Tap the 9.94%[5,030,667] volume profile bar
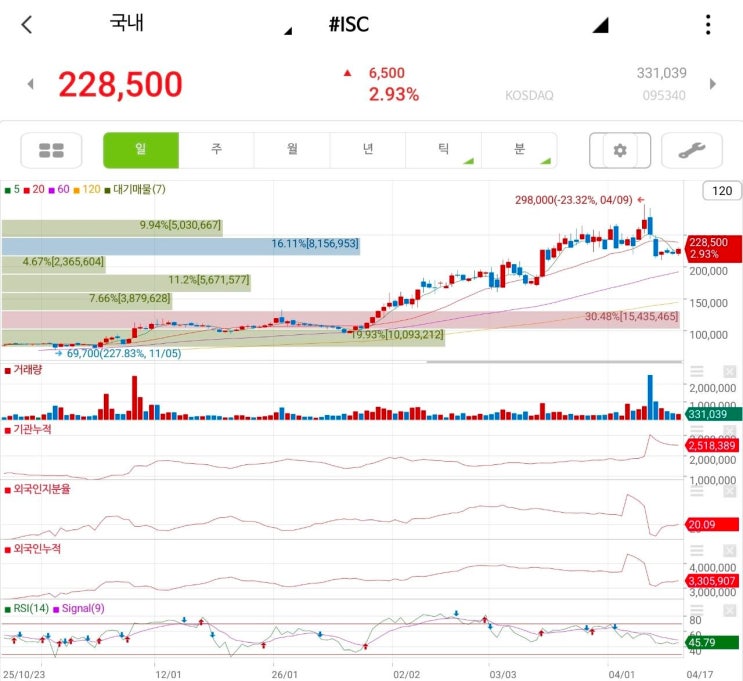This screenshot has height=681, width=743. point(112,228)
